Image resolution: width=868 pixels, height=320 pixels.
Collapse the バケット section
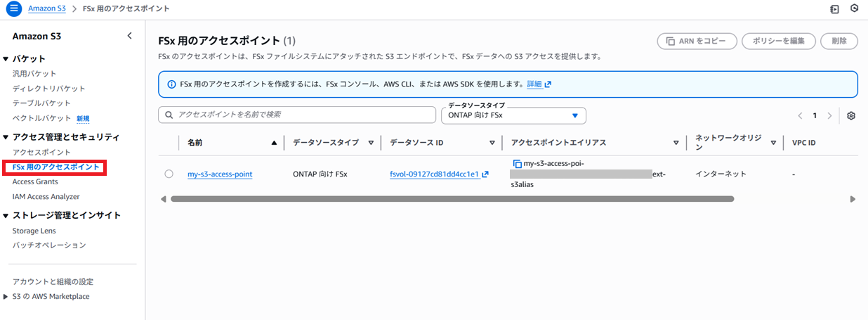(6, 59)
